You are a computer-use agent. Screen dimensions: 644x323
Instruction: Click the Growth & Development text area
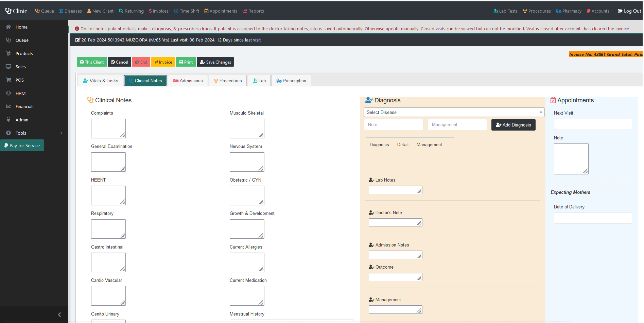[x=247, y=229]
